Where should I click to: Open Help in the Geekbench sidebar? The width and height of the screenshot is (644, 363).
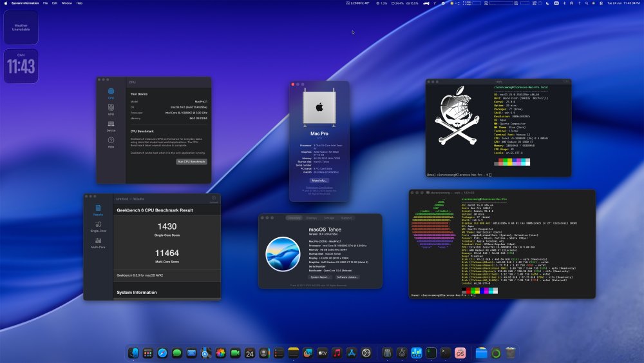111,142
